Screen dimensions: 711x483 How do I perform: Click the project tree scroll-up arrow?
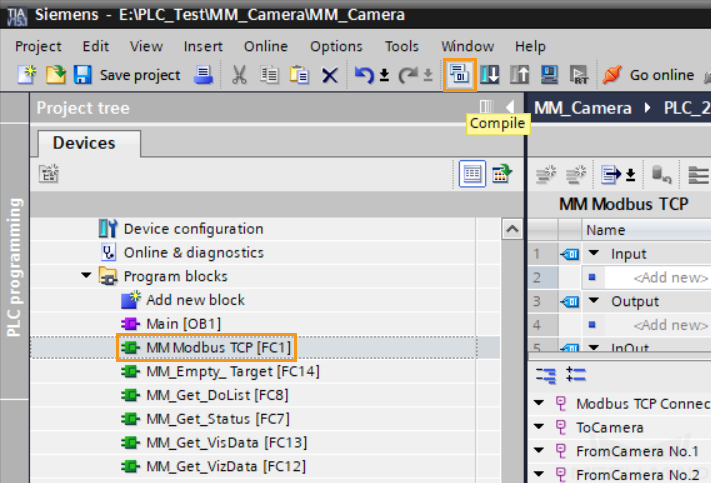512,229
